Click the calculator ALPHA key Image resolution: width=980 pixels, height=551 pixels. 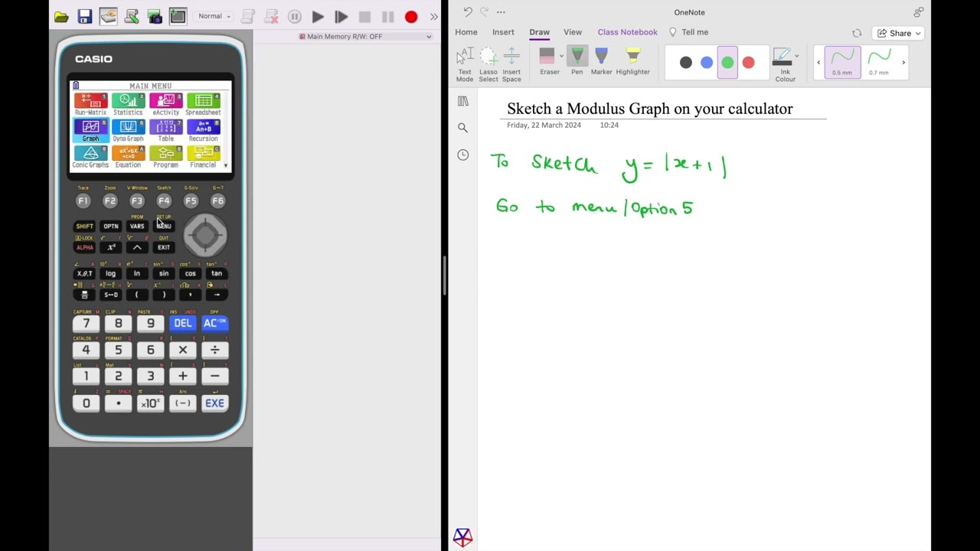84,247
